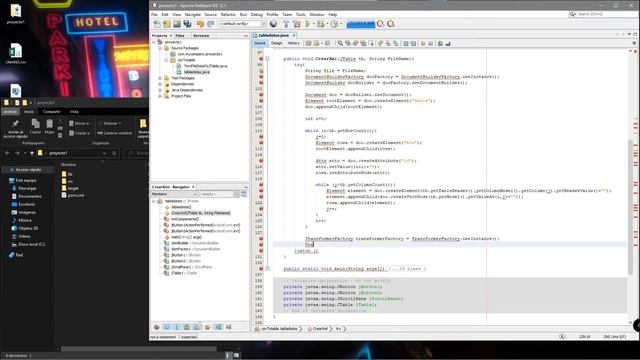
Task: Click the Search field in NetBeans title area
Action: [x=602, y=14]
